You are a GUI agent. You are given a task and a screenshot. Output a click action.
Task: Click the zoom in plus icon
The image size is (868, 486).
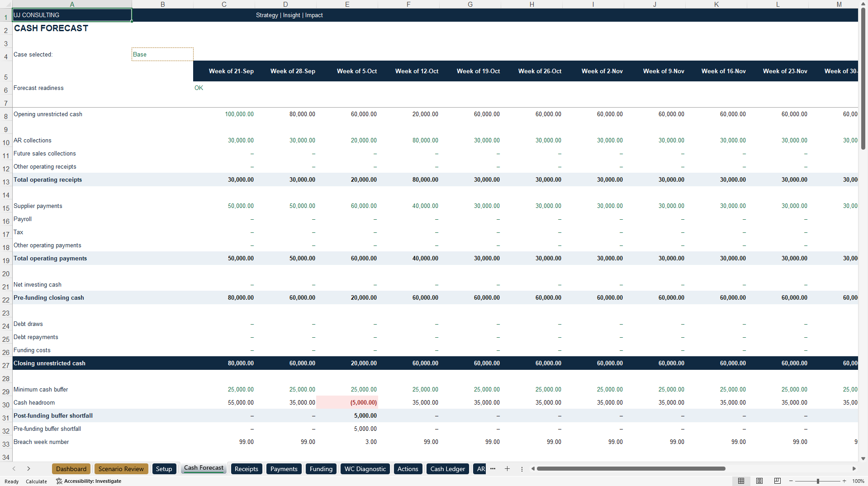pos(844,481)
